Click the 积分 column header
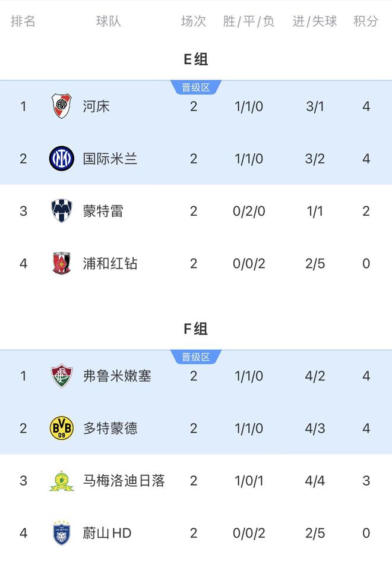Screen dimensions: 392x567 click(366, 21)
